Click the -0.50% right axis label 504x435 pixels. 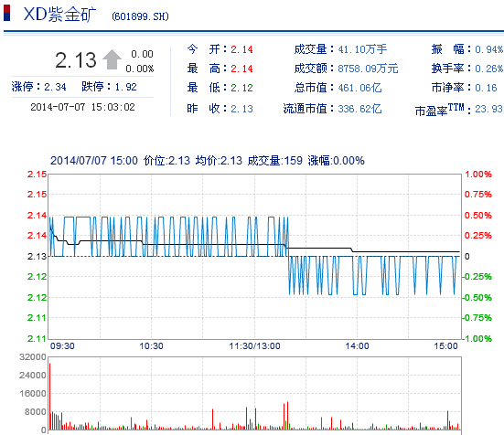point(477,298)
